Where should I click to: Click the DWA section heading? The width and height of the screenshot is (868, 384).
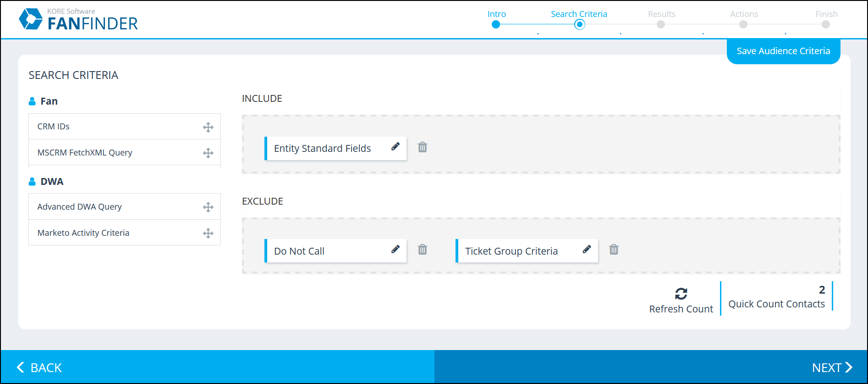(52, 182)
